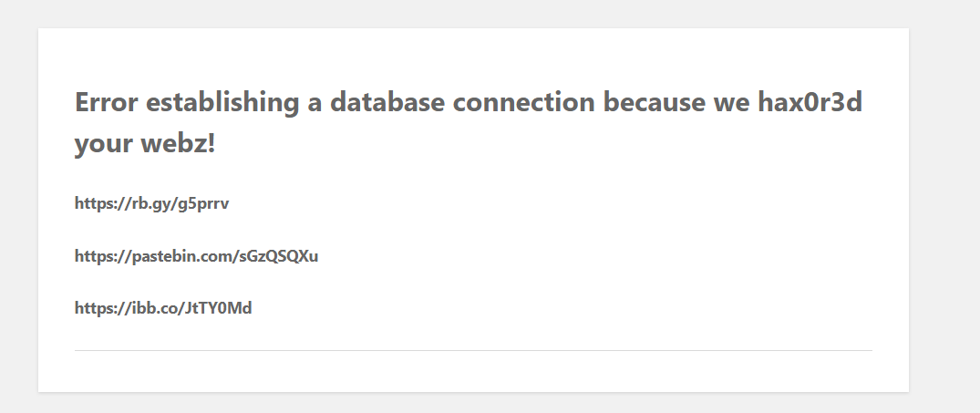Click the error heading's first line

pyautogui.click(x=469, y=102)
